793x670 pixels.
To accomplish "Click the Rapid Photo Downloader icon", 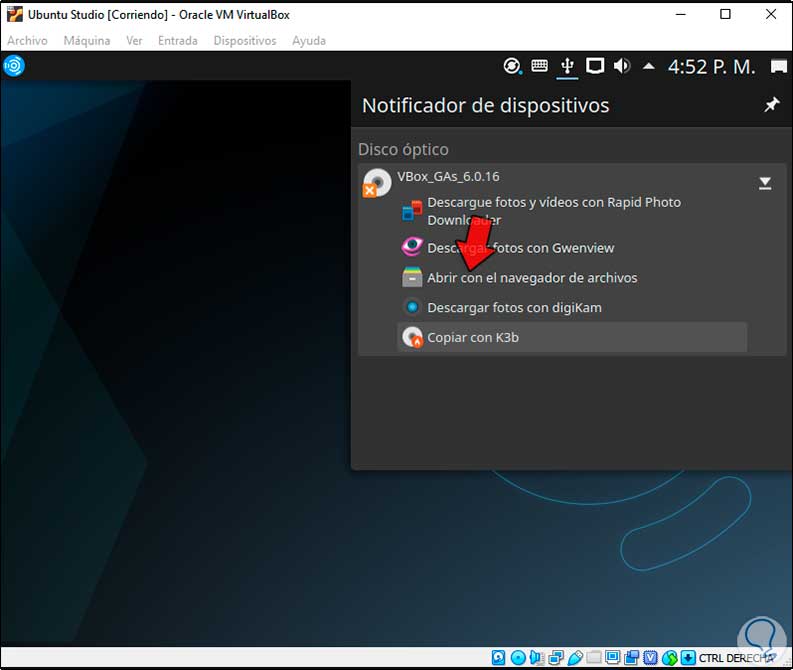I will click(x=412, y=211).
